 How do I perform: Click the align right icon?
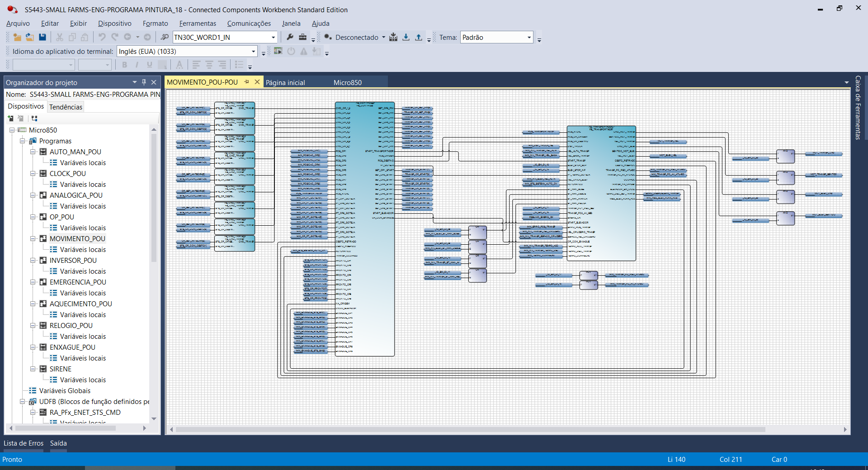pyautogui.click(x=222, y=65)
